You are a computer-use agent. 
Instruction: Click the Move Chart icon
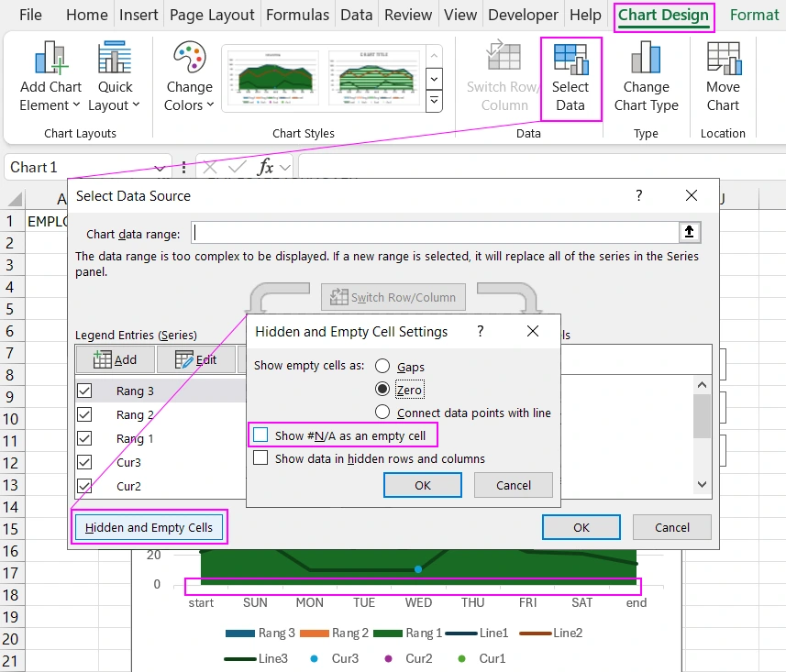723,58
